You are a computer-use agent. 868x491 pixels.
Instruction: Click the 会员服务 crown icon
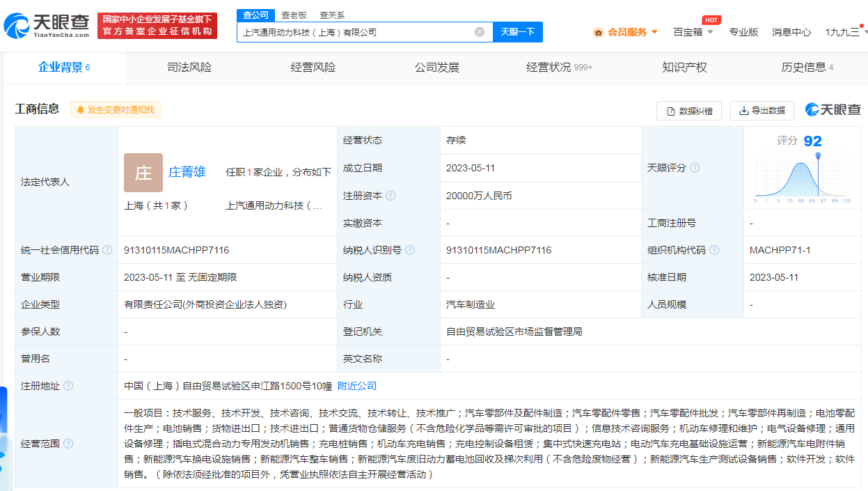pyautogui.click(x=599, y=32)
